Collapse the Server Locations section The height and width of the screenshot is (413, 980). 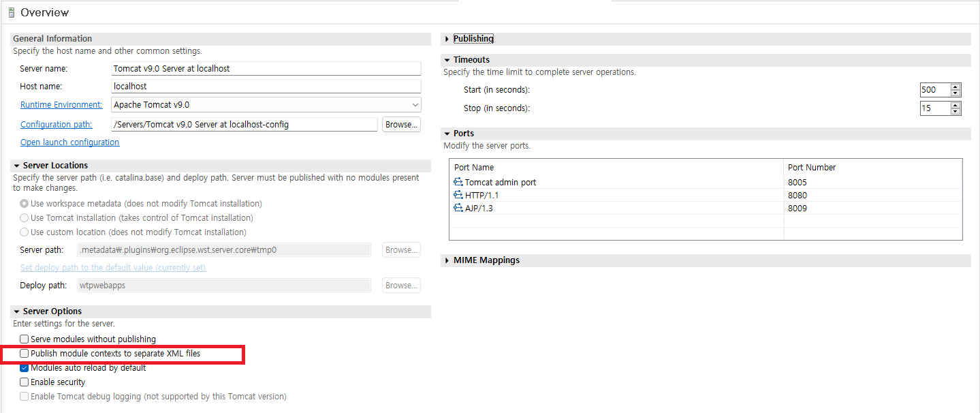16,166
